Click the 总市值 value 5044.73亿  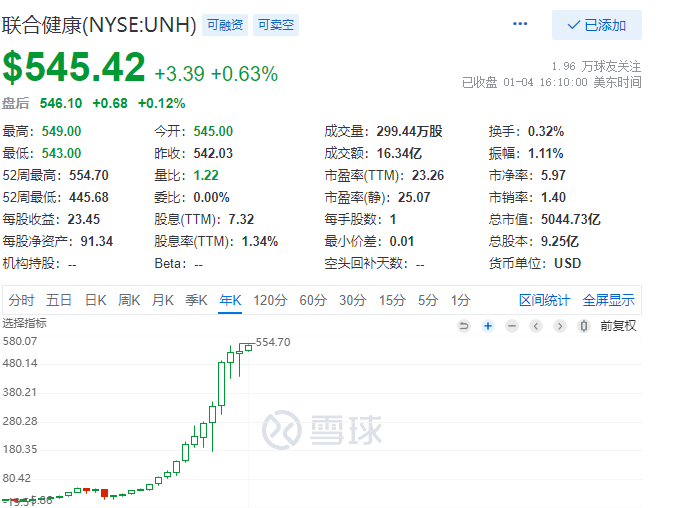[x=571, y=219]
